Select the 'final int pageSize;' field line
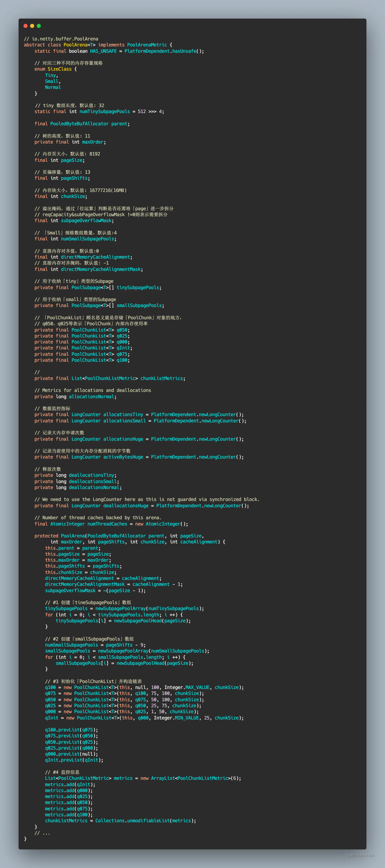 [x=60, y=160]
